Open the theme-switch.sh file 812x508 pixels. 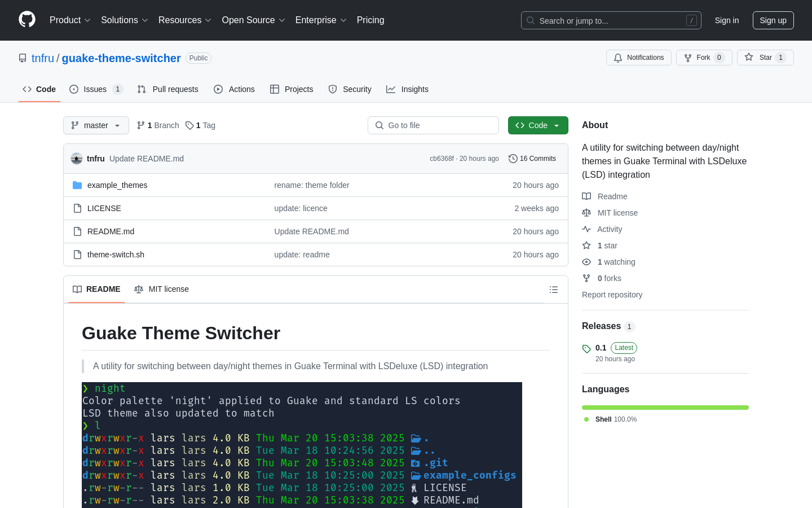[x=116, y=255]
